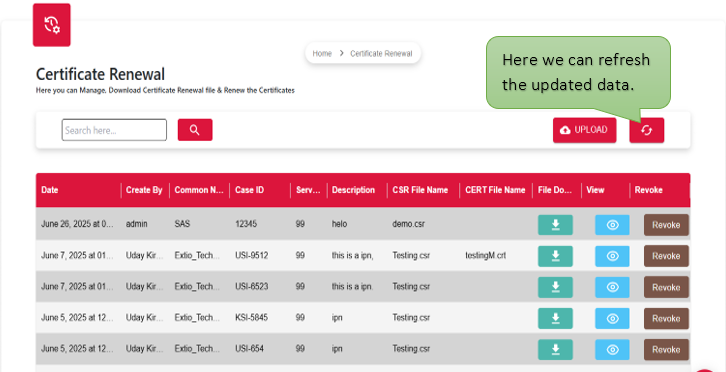726x372 pixels.
Task: Download file for Case ID 12345
Action: pos(555,225)
